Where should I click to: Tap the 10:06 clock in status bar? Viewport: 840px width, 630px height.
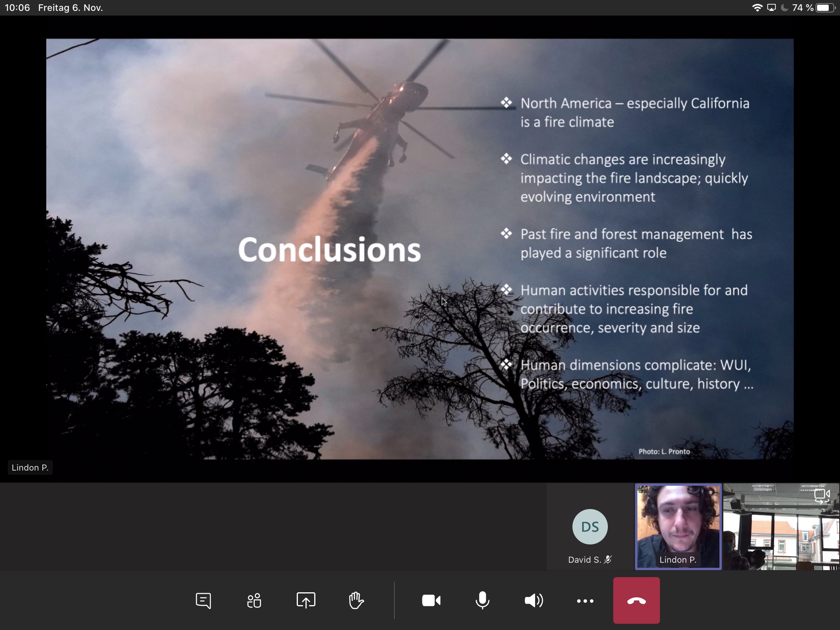pyautogui.click(x=17, y=8)
